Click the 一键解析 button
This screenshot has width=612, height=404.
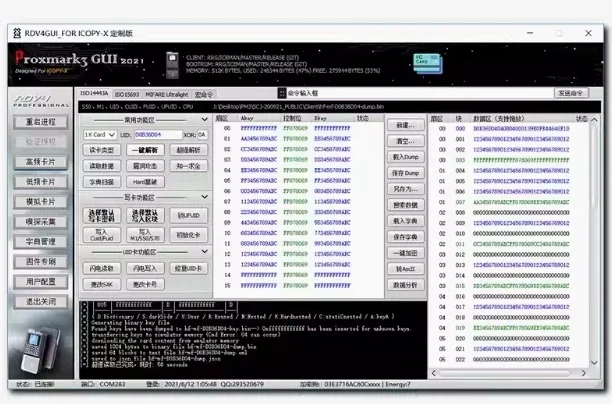(145, 150)
